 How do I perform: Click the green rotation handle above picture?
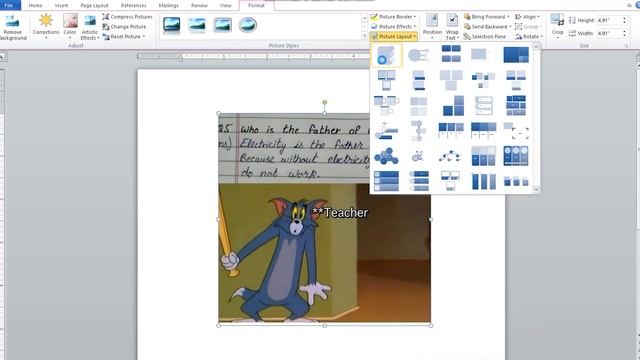[324, 102]
